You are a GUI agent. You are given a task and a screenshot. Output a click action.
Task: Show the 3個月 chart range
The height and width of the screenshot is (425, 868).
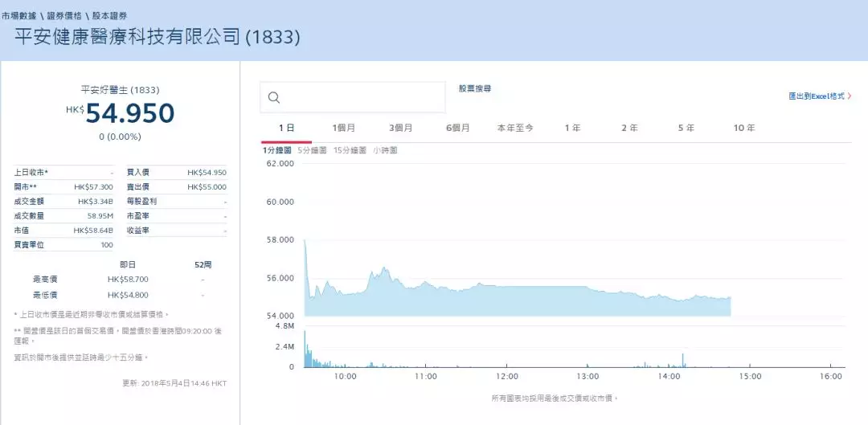pyautogui.click(x=400, y=129)
